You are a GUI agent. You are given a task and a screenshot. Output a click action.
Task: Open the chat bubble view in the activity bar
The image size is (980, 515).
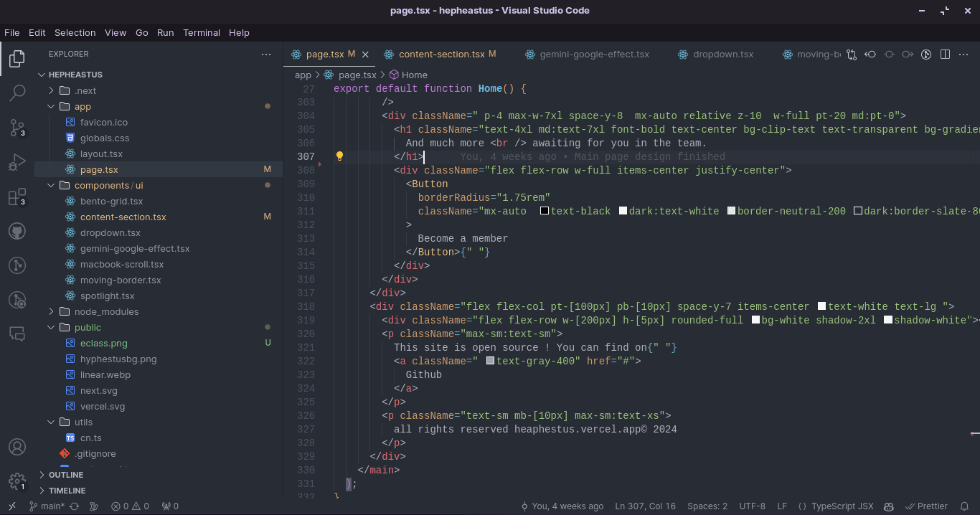[17, 334]
